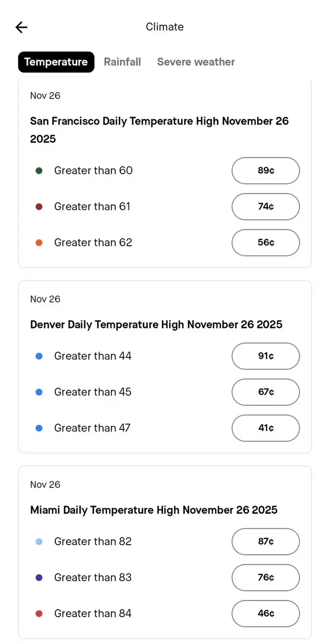330x644 pixels.
Task: View the Miami Daily Temperature High market
Action: tap(154, 510)
